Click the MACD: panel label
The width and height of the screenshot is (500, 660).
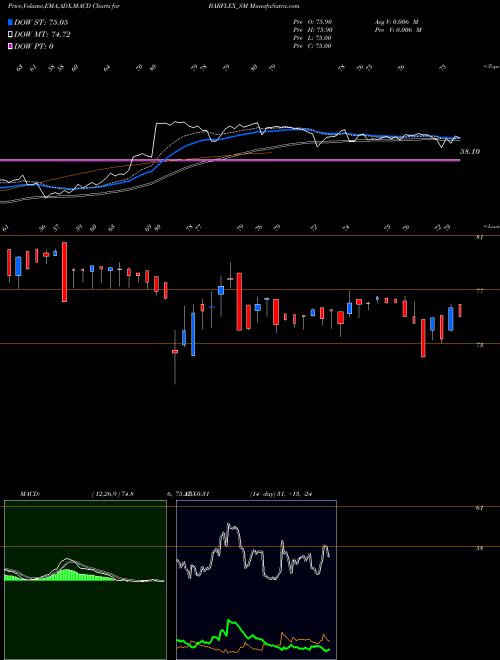(29, 494)
